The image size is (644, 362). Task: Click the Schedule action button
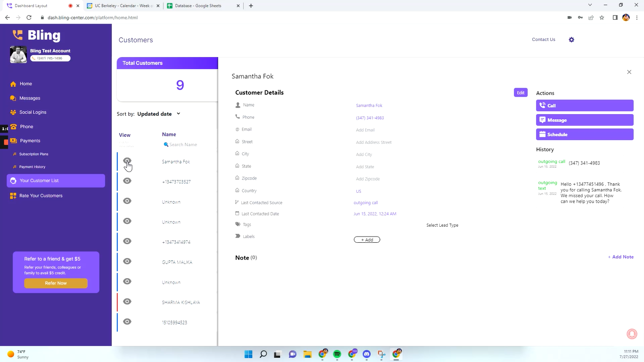pos(585,134)
